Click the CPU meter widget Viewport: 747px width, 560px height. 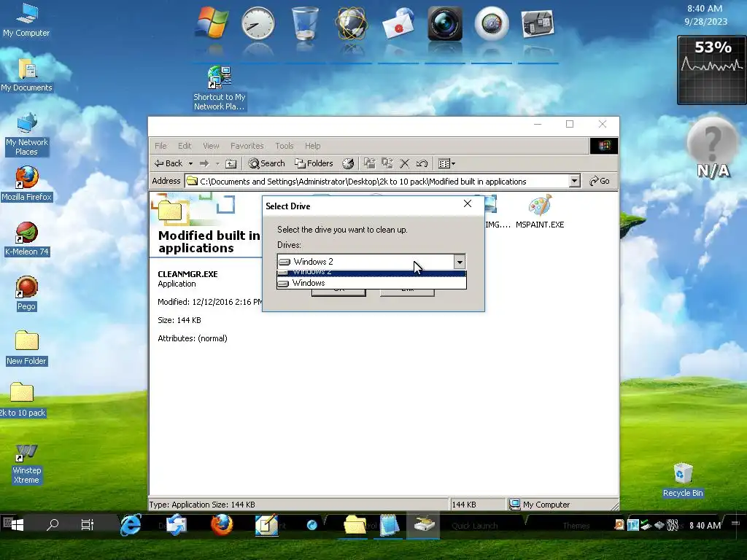[x=712, y=70]
